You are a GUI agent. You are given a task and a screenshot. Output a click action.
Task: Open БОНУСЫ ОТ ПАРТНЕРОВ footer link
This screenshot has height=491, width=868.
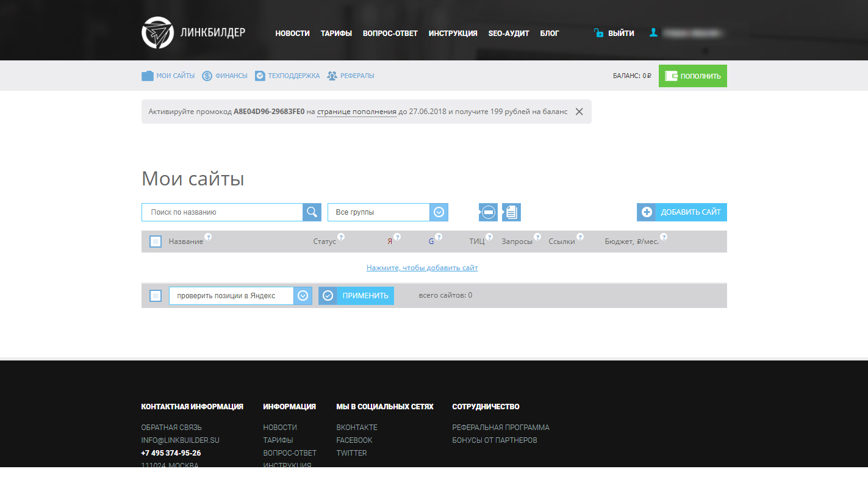pos(495,440)
